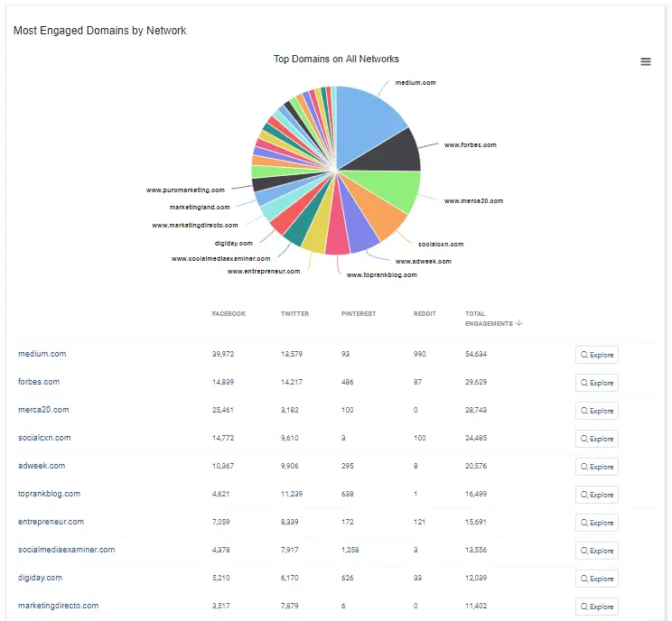
Task: Sort table by Twitter column
Action: click(x=294, y=314)
